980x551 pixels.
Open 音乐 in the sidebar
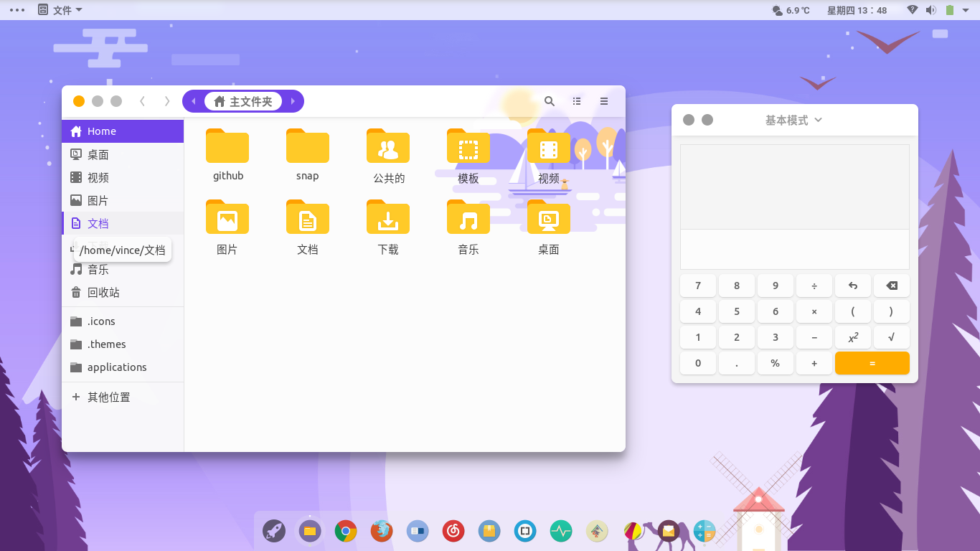123,269
